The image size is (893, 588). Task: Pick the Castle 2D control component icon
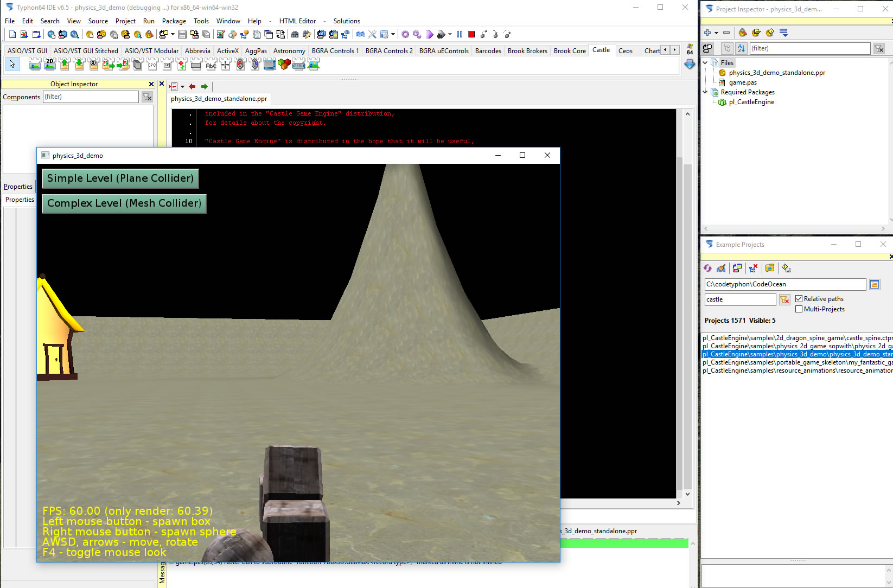coord(50,65)
